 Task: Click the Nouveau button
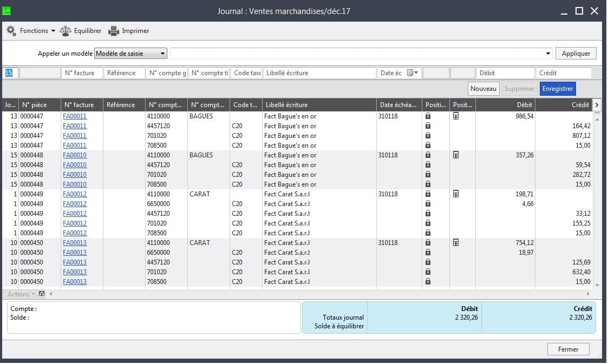coord(483,89)
